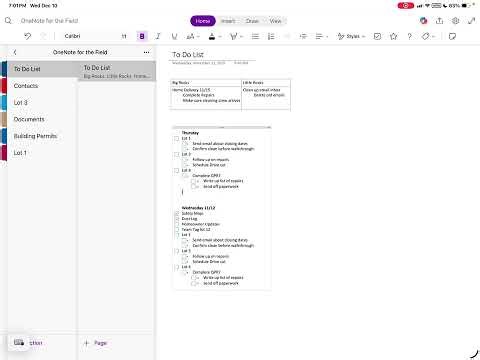Image resolution: width=480 pixels, height=360 pixels.
Task: Open the aA text formatting dropdown
Action: click(x=193, y=36)
